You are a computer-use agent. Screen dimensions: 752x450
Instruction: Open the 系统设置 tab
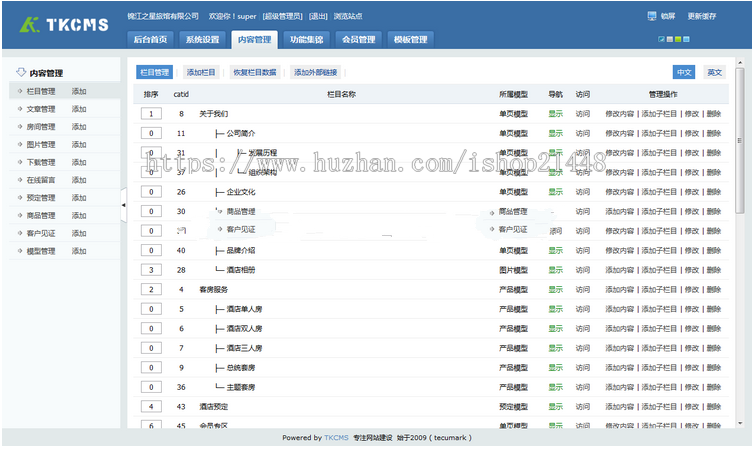[x=202, y=39]
